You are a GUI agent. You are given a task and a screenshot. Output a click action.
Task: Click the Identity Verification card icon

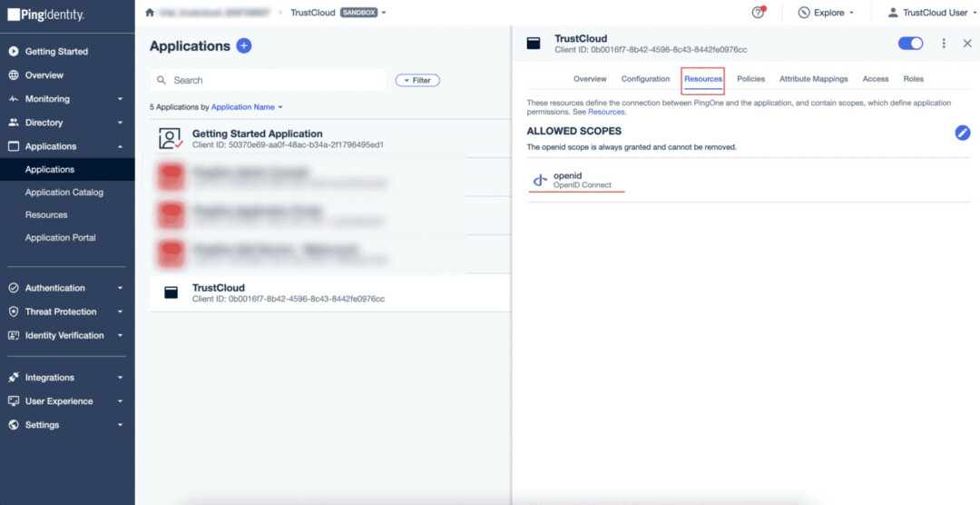tap(14, 335)
